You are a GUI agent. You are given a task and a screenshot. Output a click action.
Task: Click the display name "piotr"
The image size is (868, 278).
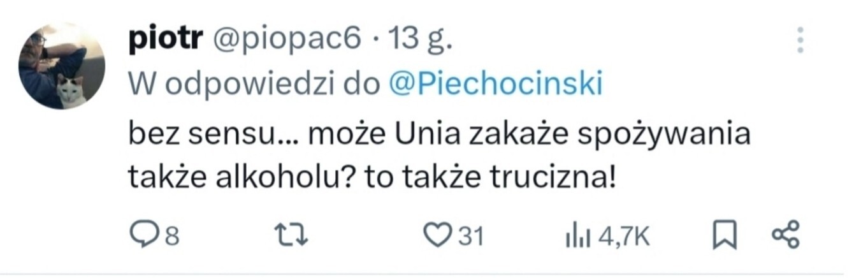[164, 40]
